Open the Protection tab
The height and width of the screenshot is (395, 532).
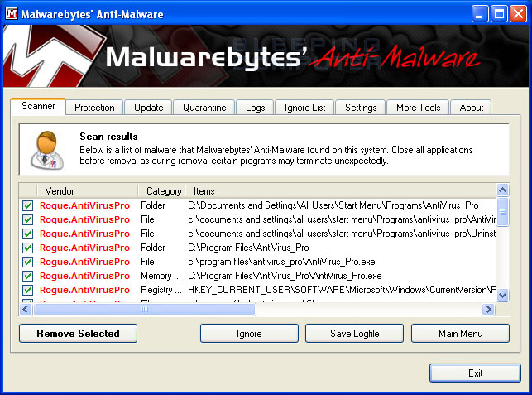[x=94, y=108]
